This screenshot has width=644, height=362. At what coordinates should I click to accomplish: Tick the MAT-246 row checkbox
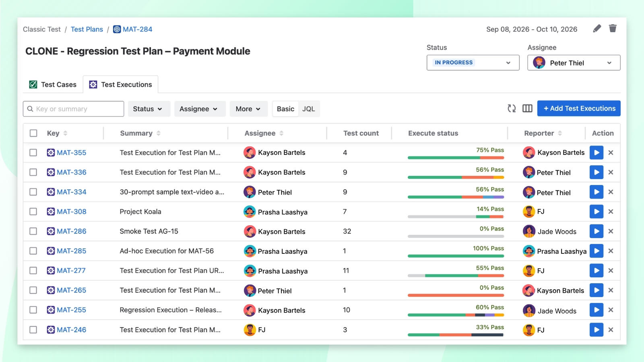[x=33, y=330]
